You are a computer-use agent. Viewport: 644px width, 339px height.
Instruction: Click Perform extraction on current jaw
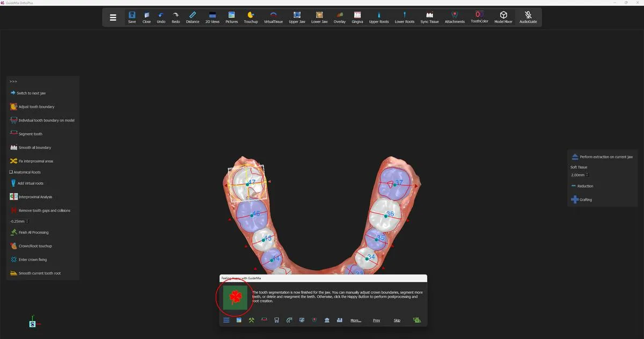(602, 157)
